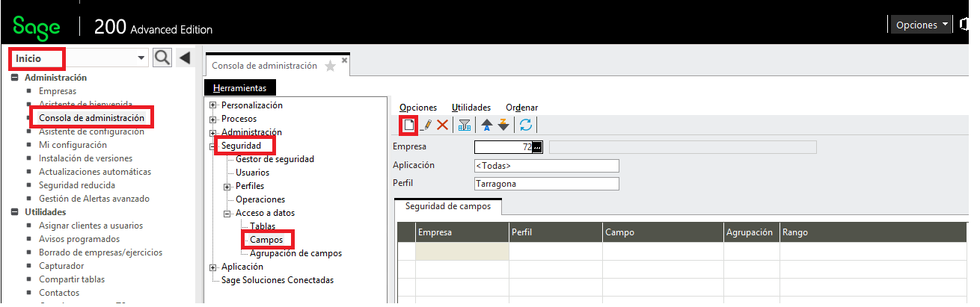Image resolution: width=980 pixels, height=307 pixels.
Task: Click the Campo column header
Action: pyautogui.click(x=663, y=232)
